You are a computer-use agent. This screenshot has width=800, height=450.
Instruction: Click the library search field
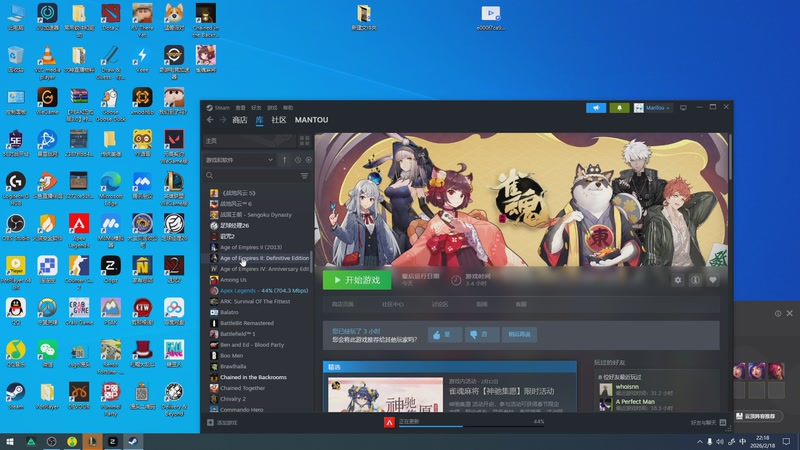[x=250, y=176]
